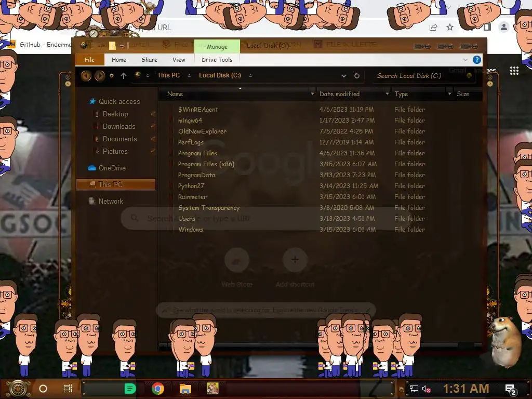Select the Windows folder

coord(191,230)
